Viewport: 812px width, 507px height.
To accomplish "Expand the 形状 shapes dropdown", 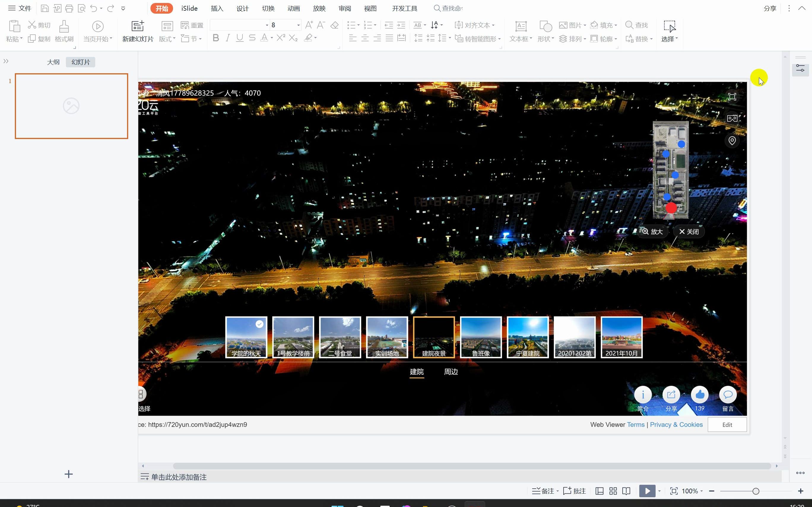I will [545, 39].
